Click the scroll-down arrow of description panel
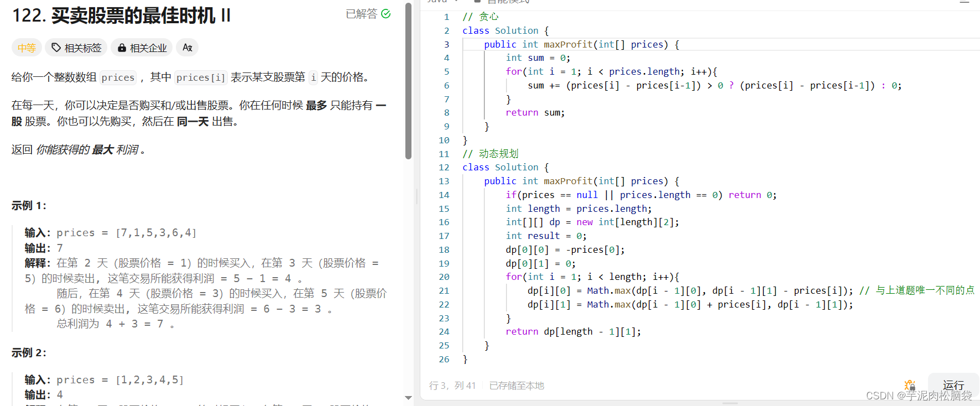 [x=408, y=398]
